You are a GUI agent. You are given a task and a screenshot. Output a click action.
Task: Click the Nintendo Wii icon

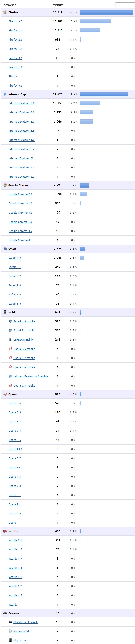point(10,631)
